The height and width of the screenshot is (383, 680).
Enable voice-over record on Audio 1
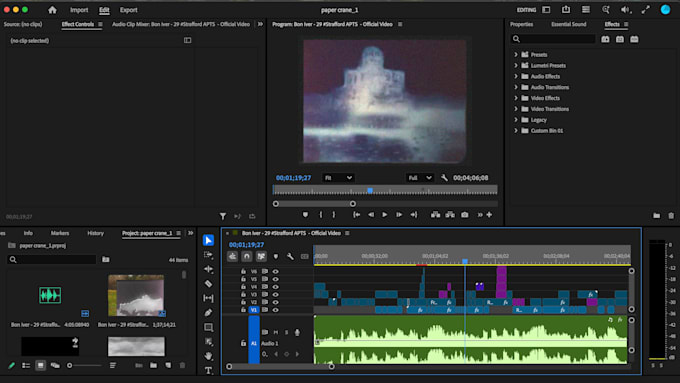pos(297,332)
